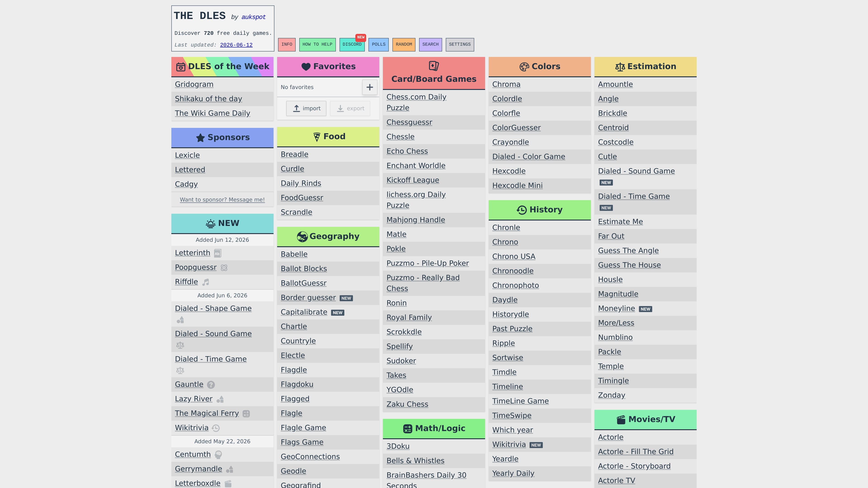Click the music note icon beside Riffle
This screenshot has height=488, width=868.
coord(205,282)
